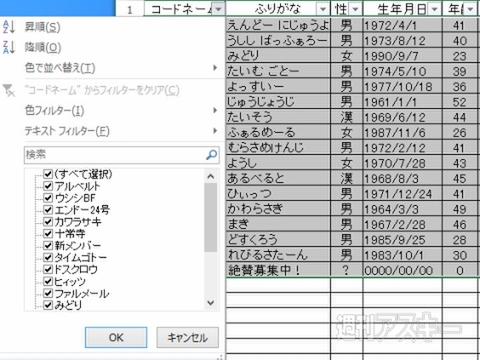Select cell れびるさたーん
The image size is (480, 360).
(x=278, y=255)
